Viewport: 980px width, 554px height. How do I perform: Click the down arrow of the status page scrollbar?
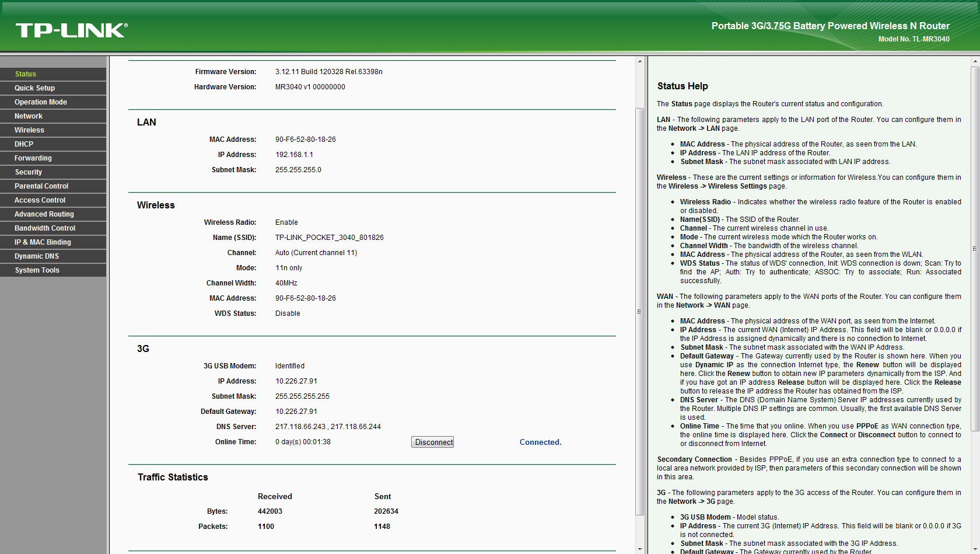640,549
